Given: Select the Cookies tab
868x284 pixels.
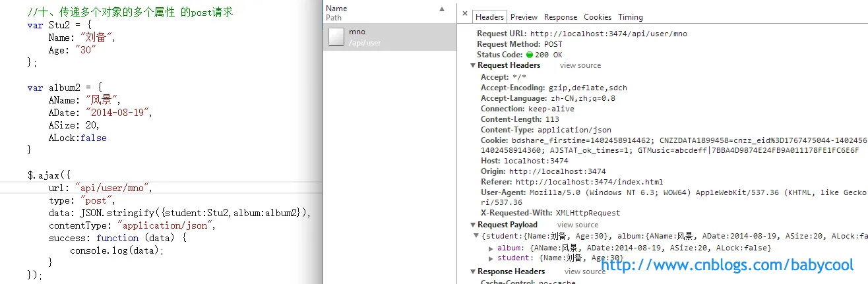Looking at the screenshot, I should coord(598,17).
